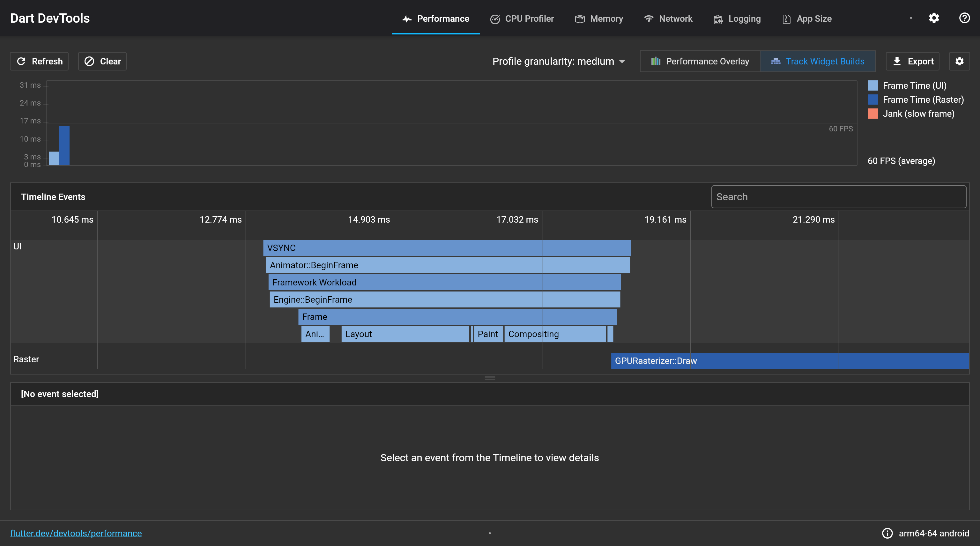The image size is (980, 546).
Task: Disable Track Widget Builds
Action: 818,61
